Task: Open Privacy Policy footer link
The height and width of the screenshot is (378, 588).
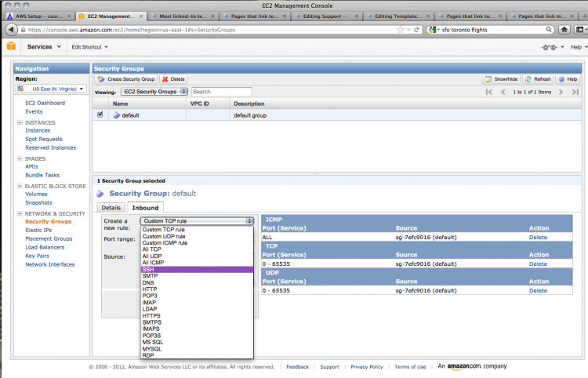Action: click(x=367, y=367)
